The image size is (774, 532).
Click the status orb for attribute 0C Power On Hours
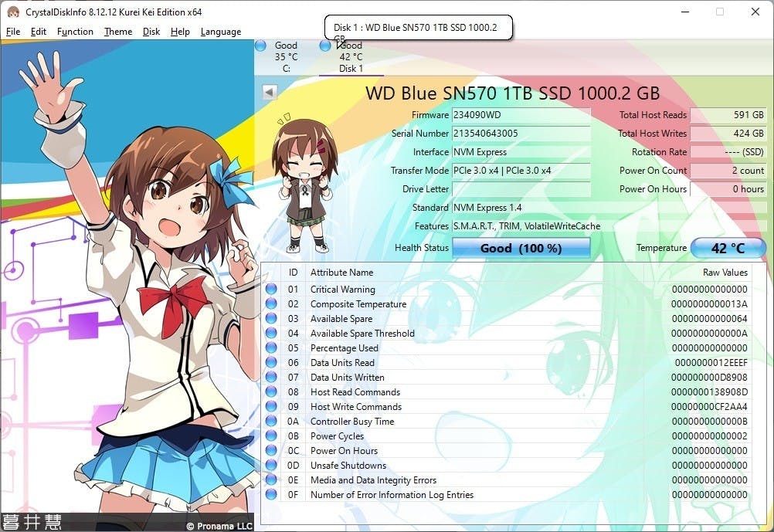coord(271,450)
